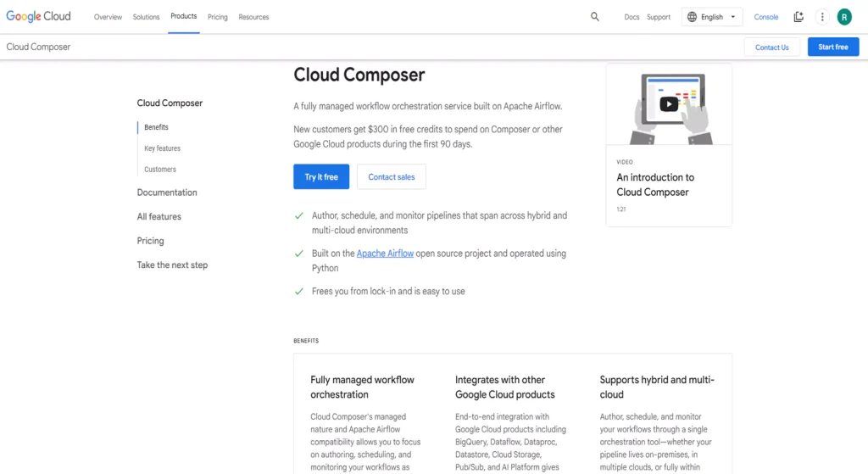The height and width of the screenshot is (474, 868).
Task: Open the three-dot more options menu
Action: click(x=822, y=17)
